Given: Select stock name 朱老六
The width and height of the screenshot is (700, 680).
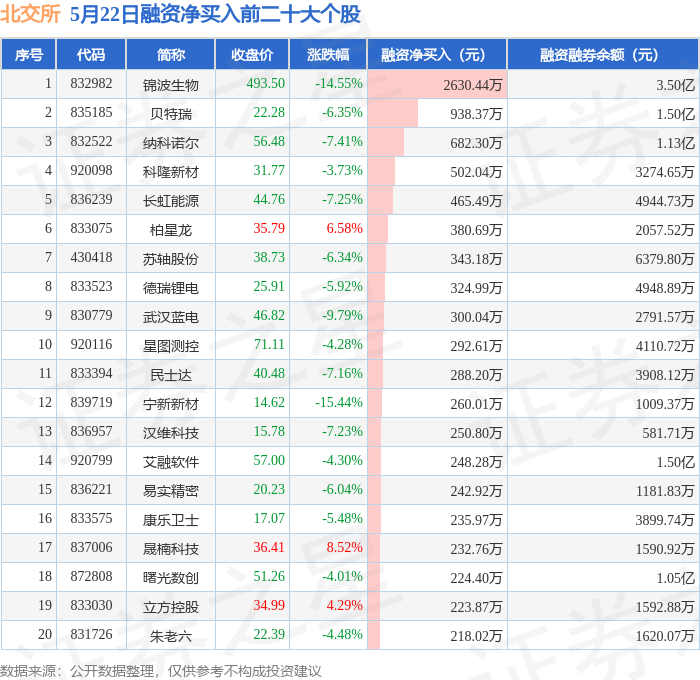Looking at the screenshot, I should click(171, 636).
